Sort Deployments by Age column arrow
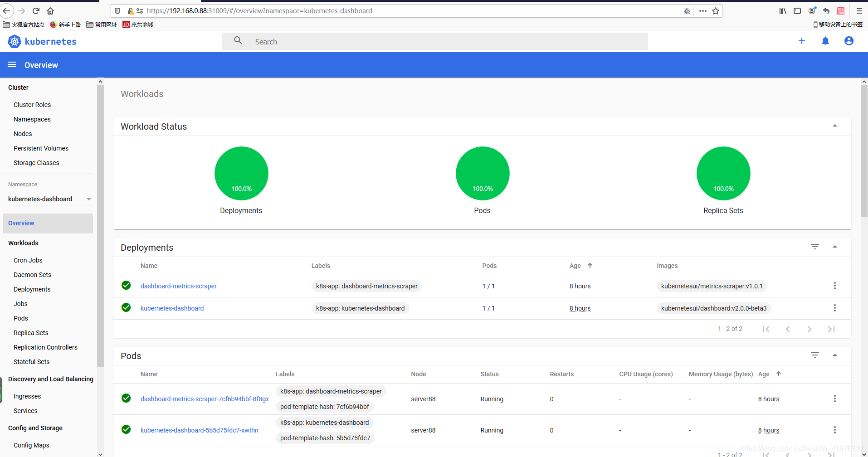The height and width of the screenshot is (457, 868). pos(590,265)
